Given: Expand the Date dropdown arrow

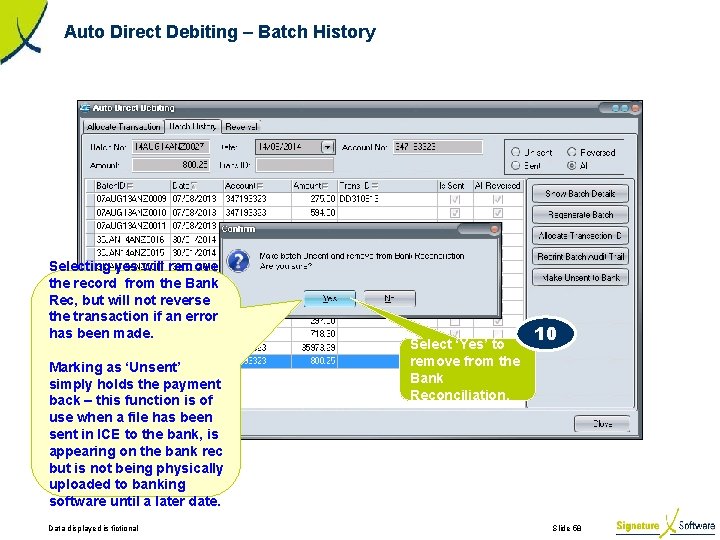Looking at the screenshot, I should [x=327, y=147].
